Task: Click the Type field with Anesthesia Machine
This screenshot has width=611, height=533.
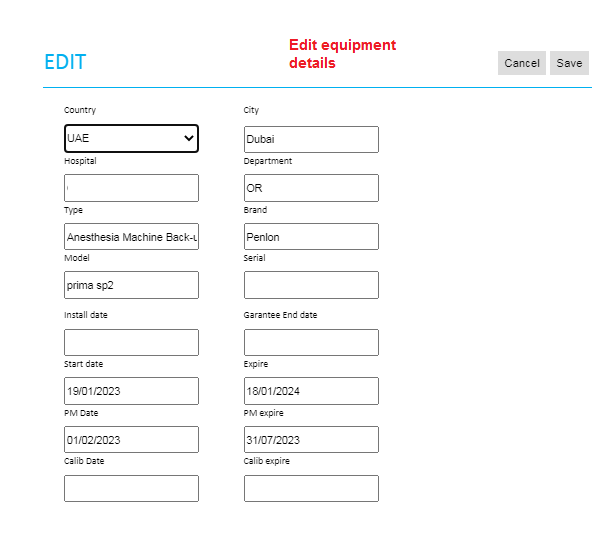Action: [x=131, y=237]
